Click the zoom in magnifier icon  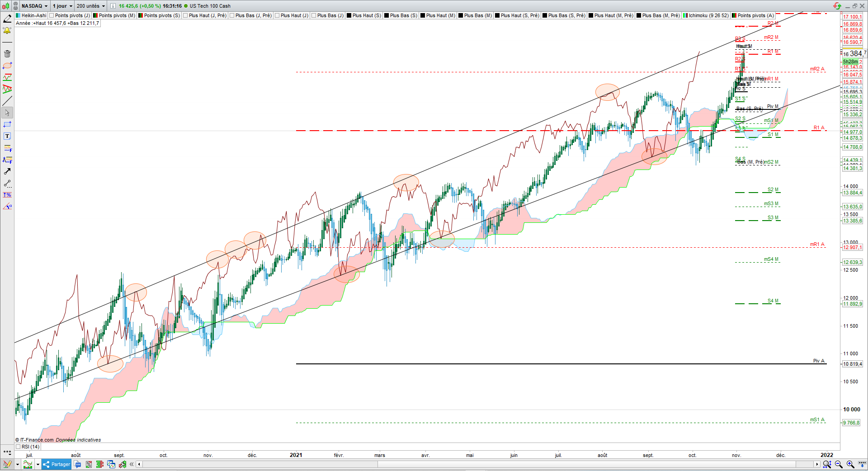(850, 464)
